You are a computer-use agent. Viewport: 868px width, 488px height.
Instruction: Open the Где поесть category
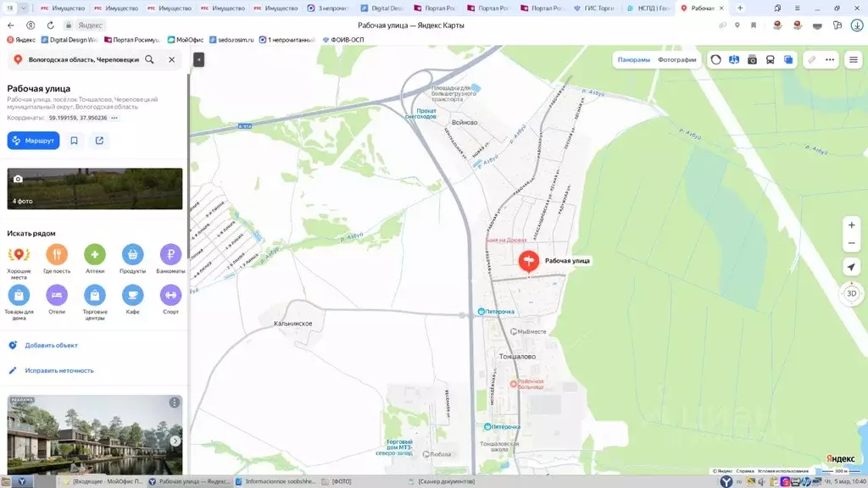57,254
